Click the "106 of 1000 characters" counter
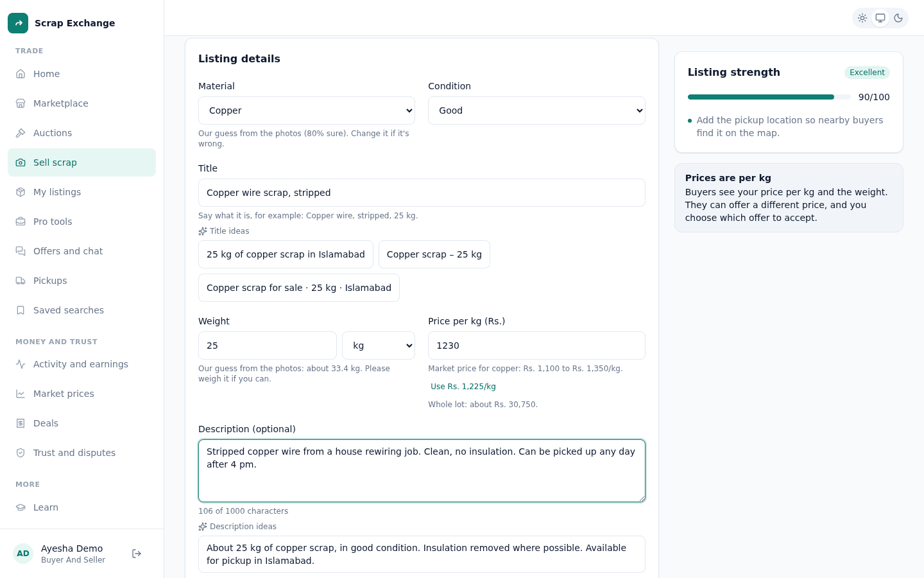 243,511
